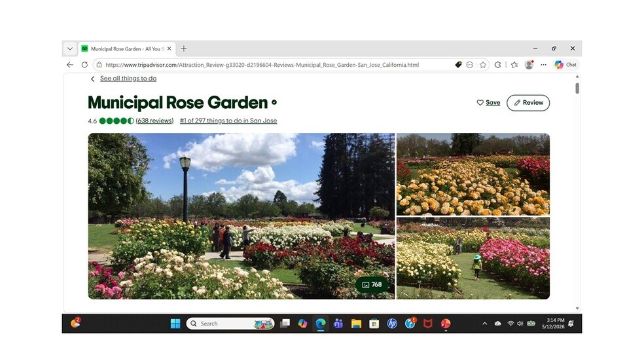Write a review with the Review button

[528, 103]
